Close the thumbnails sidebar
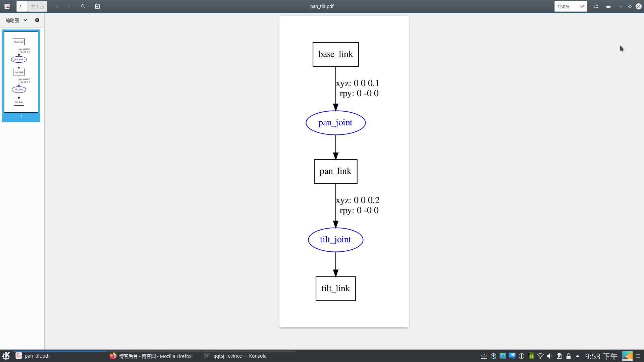This screenshot has width=644, height=362. click(x=37, y=20)
